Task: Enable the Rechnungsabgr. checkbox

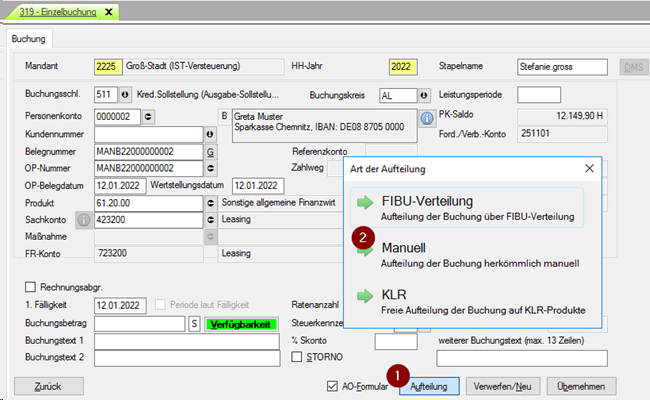Action: click(x=42, y=286)
